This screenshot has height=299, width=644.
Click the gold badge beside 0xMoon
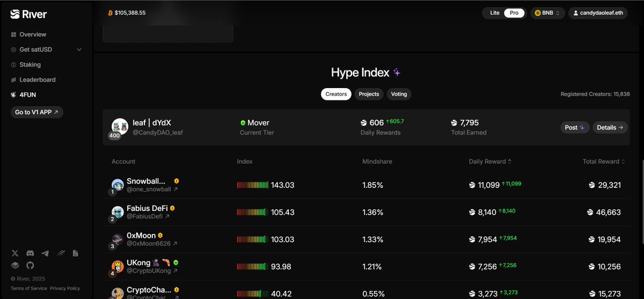(x=160, y=235)
